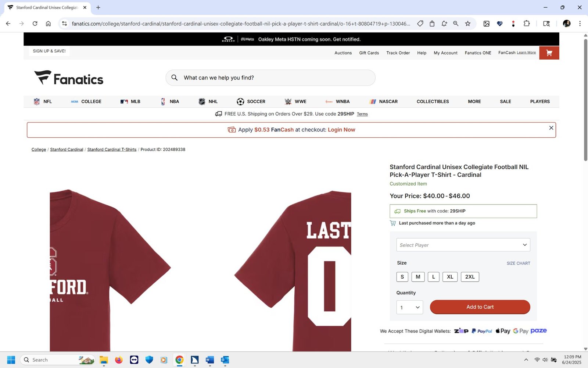Image resolution: width=588 pixels, height=368 pixels.
Task: Open the Fanatics ONE link
Action: [x=478, y=53]
